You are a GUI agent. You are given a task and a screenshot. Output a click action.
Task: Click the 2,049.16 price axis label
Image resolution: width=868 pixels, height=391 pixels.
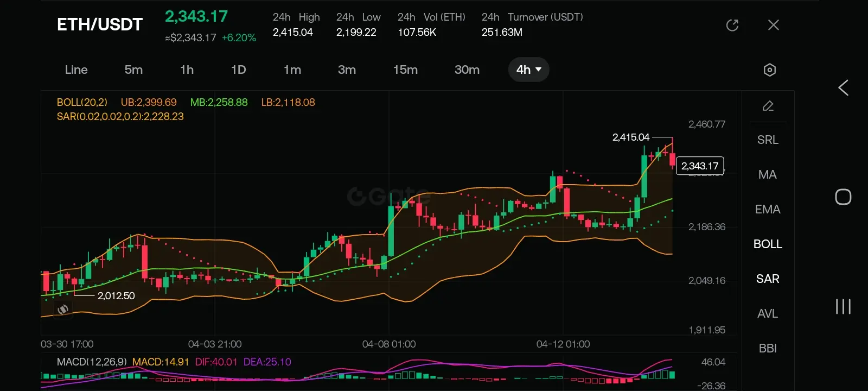click(x=707, y=281)
